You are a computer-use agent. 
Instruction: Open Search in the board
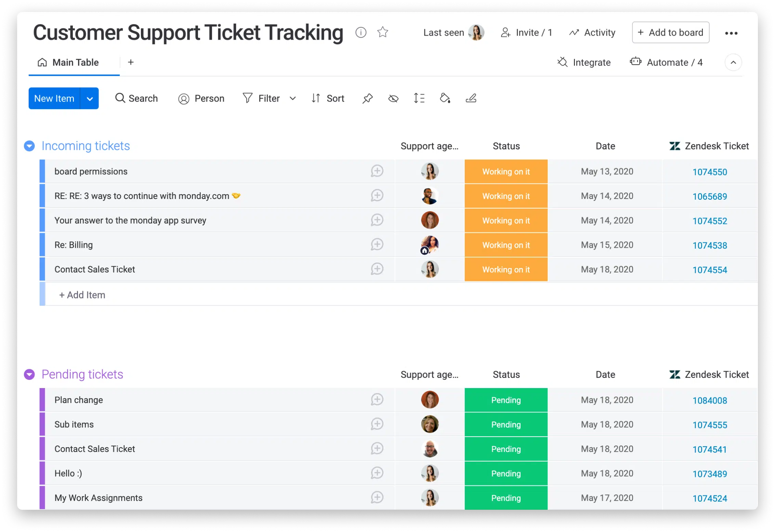tap(136, 98)
